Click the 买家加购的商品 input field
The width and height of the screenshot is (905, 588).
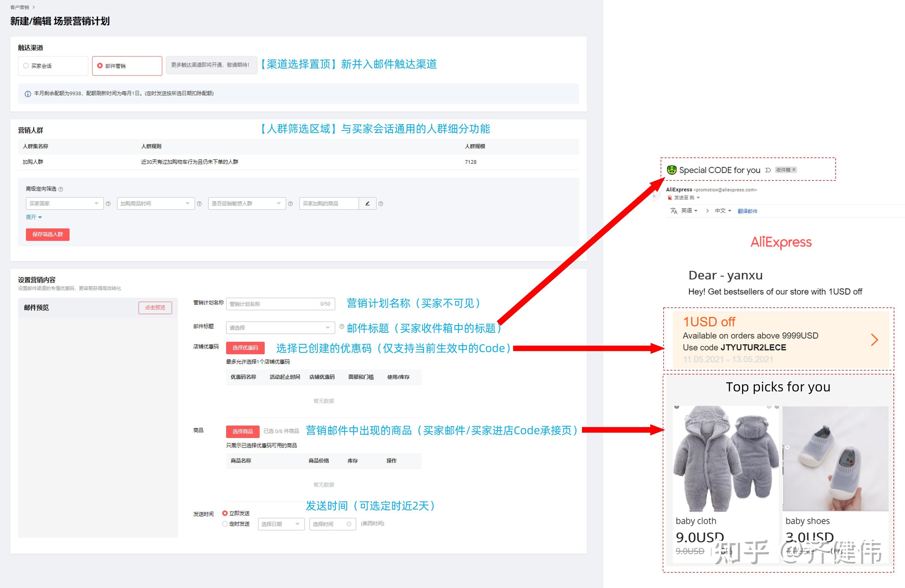329,203
